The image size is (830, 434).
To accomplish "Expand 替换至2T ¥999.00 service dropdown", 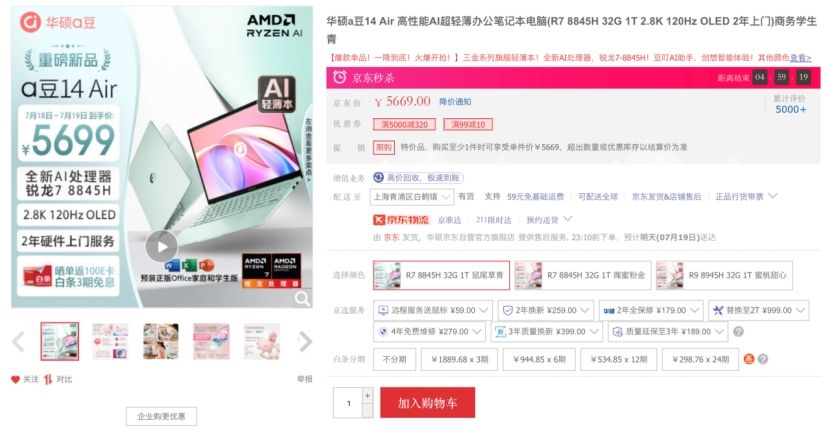I will pyautogui.click(x=759, y=310).
